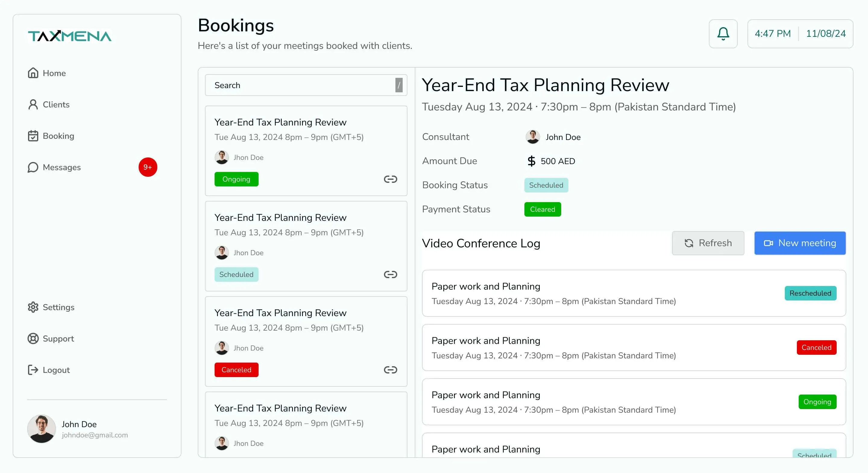Click the Refresh button

(708, 243)
